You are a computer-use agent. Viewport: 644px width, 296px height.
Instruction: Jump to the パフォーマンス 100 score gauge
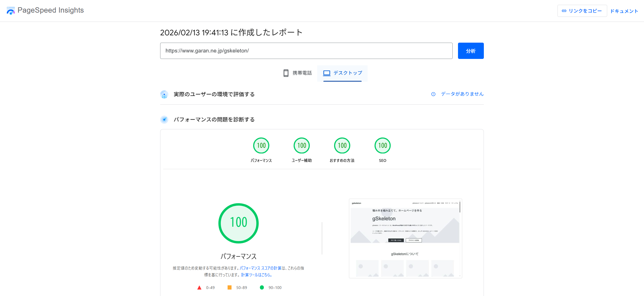click(x=261, y=146)
